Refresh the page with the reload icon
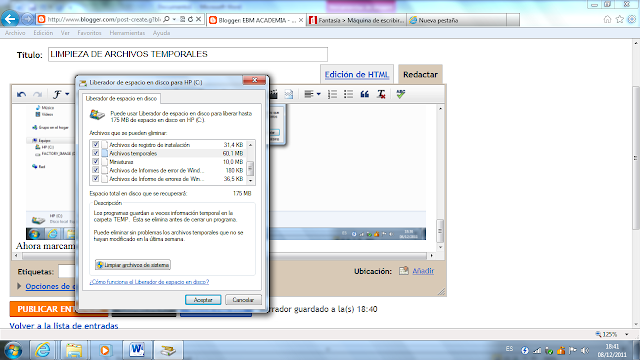The height and width of the screenshot is (360, 640). coord(190,19)
